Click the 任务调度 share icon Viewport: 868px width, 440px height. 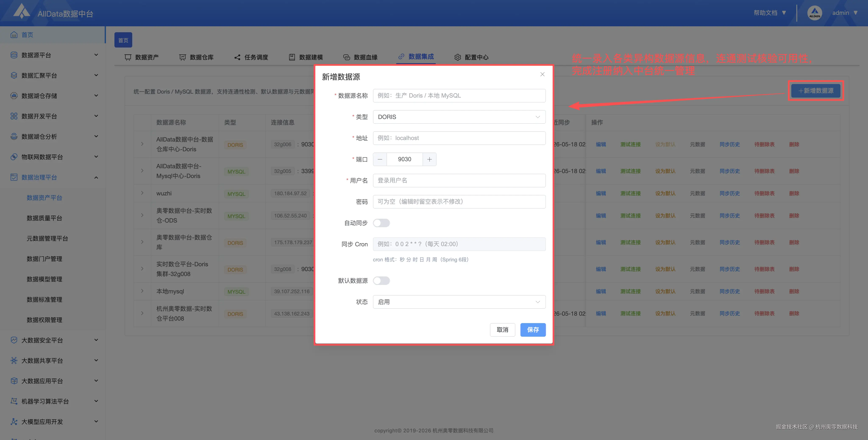click(x=237, y=57)
